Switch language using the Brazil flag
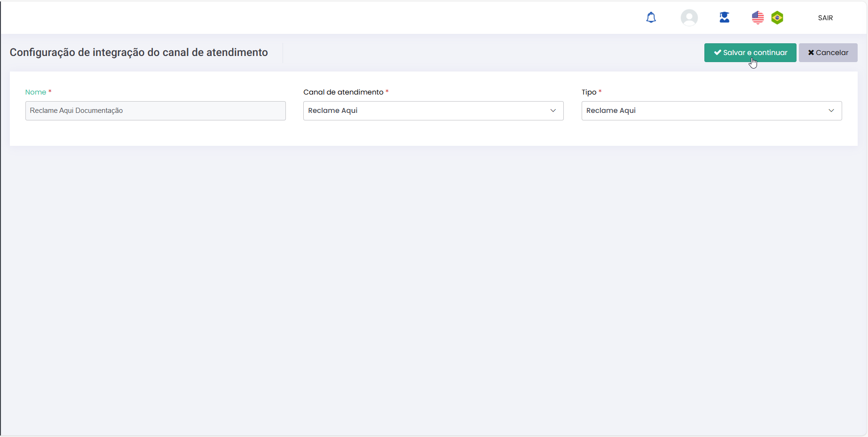Screen dimensions: 868x437 [777, 18]
